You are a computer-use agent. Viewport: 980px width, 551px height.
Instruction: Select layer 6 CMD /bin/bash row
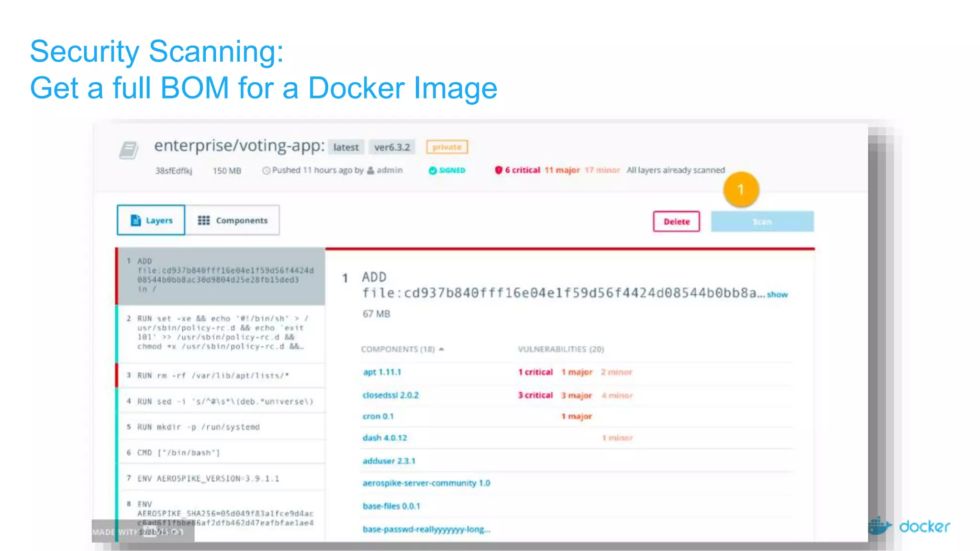[221, 452]
